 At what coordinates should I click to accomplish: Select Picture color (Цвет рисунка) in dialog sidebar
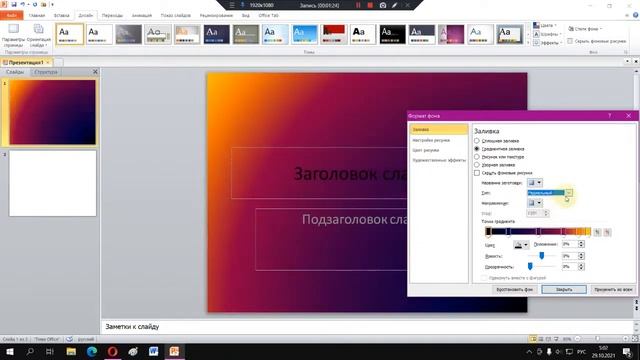pyautogui.click(x=426, y=150)
